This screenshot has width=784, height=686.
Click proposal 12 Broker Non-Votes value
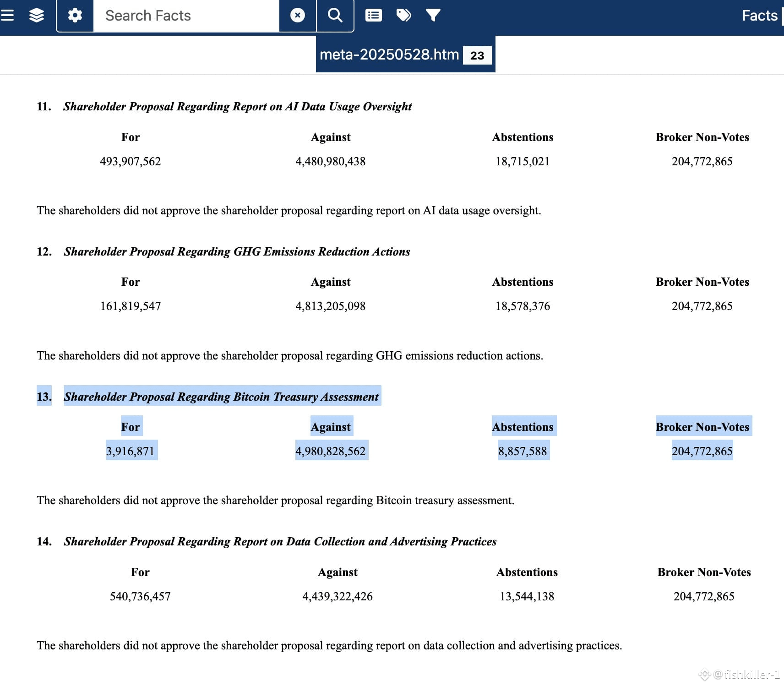click(702, 306)
